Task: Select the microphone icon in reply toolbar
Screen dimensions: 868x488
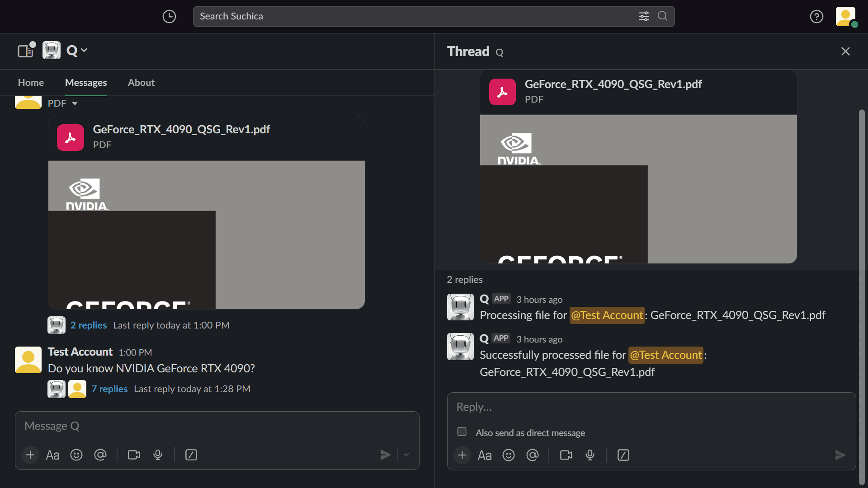Action: 589,455
